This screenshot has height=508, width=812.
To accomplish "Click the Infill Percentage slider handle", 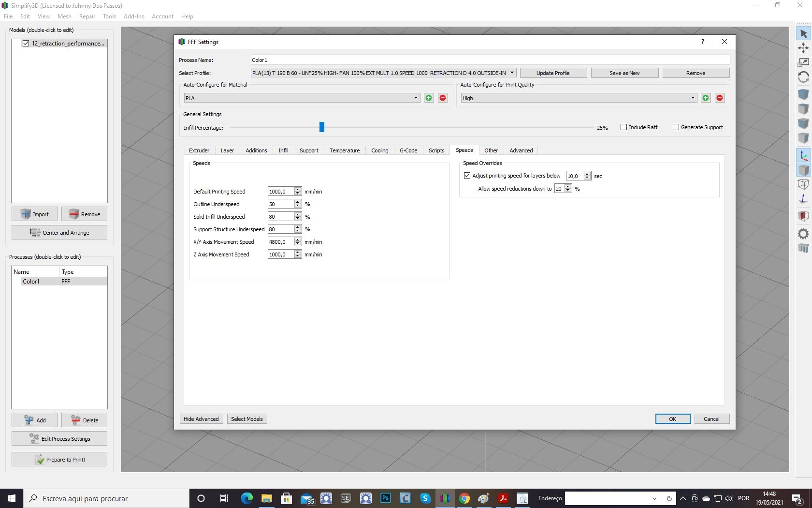I will (x=322, y=127).
